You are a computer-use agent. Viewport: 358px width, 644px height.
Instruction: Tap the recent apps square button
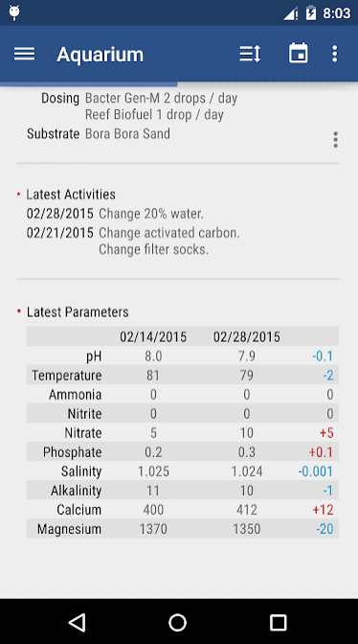pyautogui.click(x=278, y=623)
